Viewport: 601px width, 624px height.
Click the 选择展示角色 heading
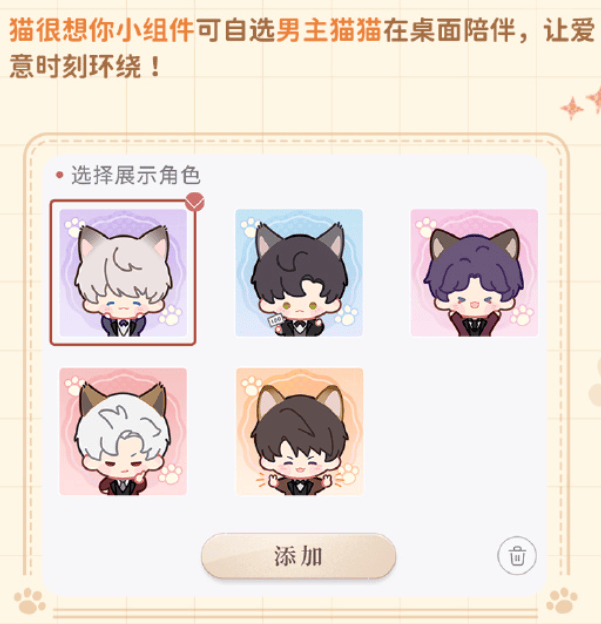pos(135,175)
